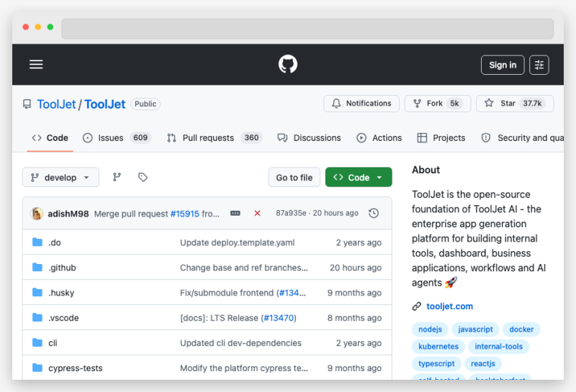Click the failed status red X icon
The image size is (576, 392).
point(257,214)
